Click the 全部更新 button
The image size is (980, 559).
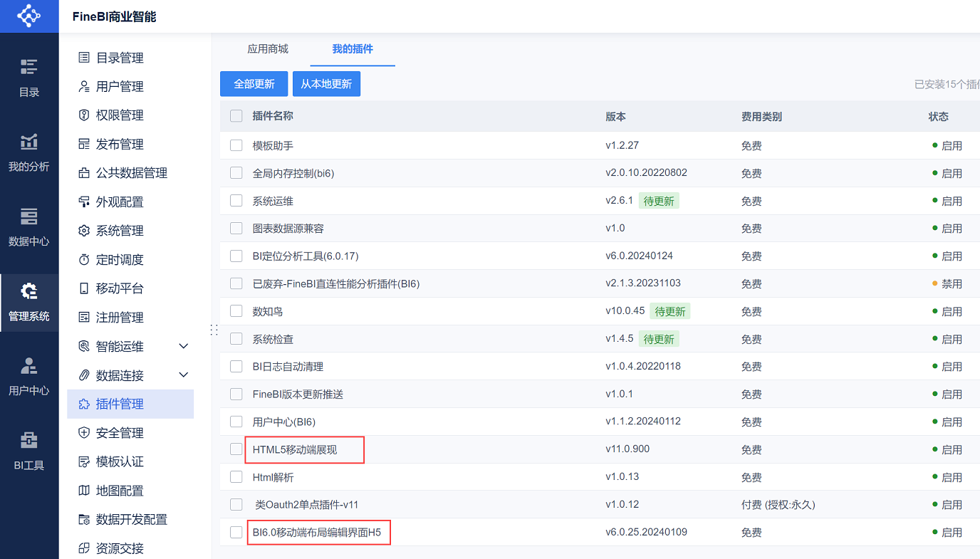[x=254, y=84]
